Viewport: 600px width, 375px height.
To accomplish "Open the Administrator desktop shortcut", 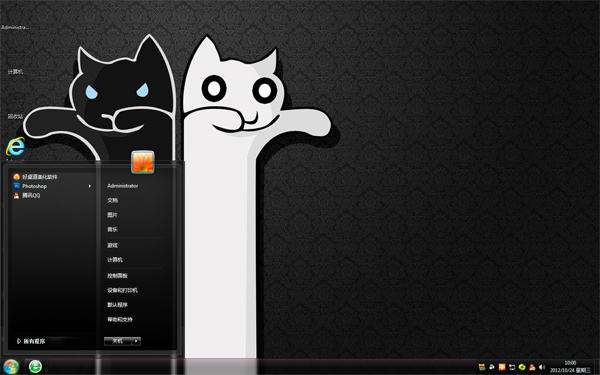I will point(15,27).
